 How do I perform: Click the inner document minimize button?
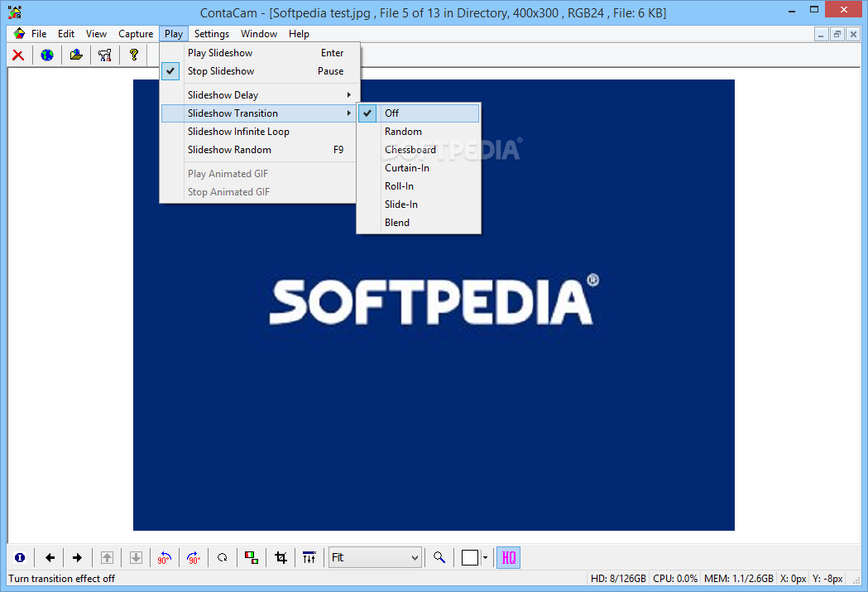821,34
